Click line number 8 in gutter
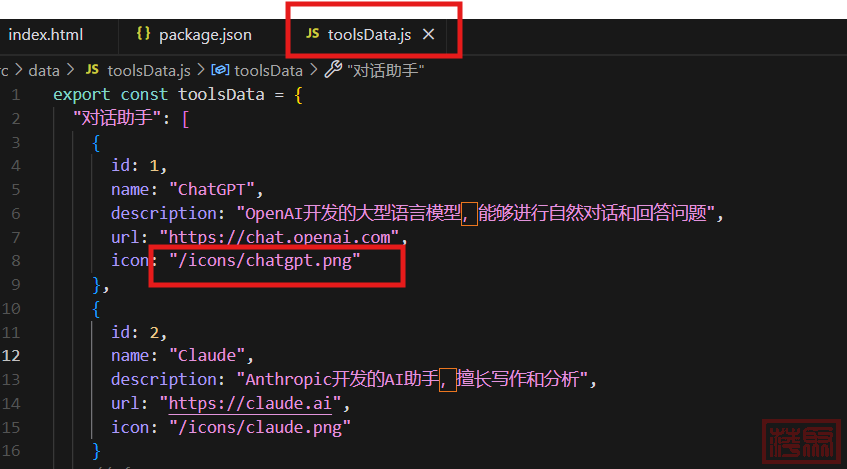 (x=16, y=260)
